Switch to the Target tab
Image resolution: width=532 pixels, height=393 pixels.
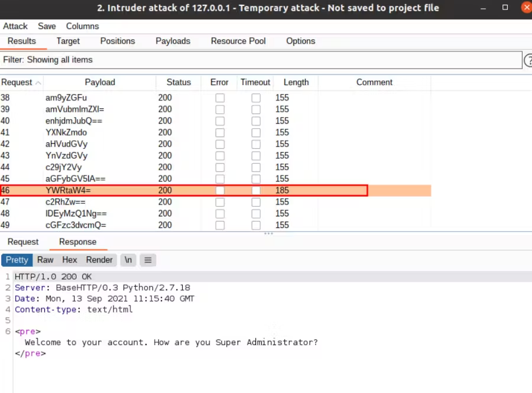pyautogui.click(x=68, y=41)
